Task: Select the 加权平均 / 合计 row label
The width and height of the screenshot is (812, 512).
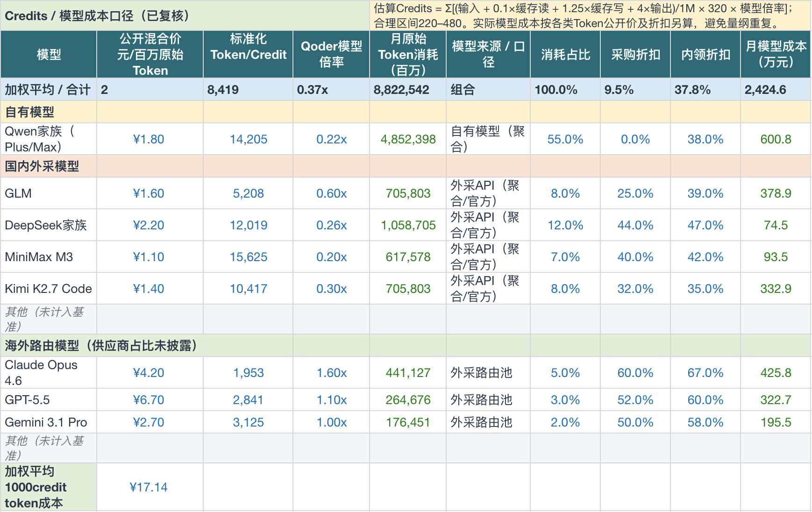Action: [49, 89]
